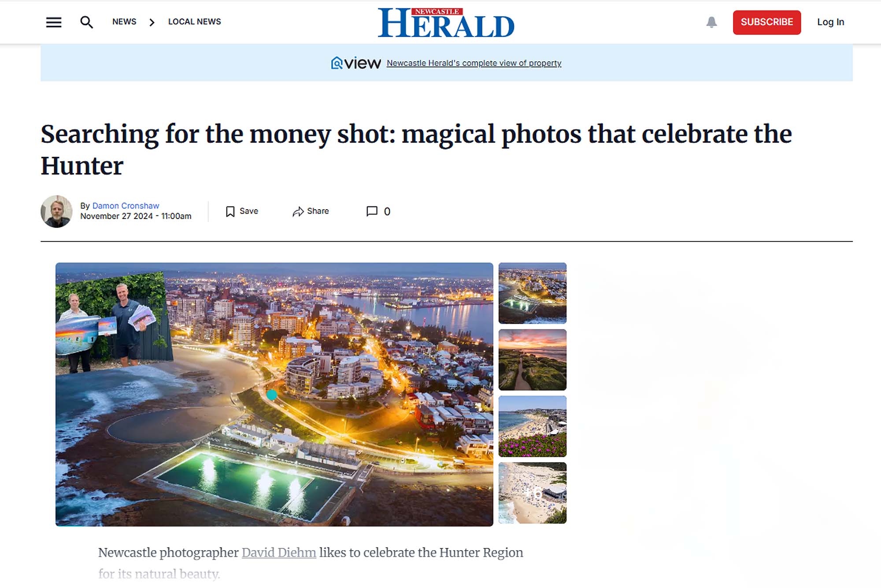Open the News section
The image size is (881, 588).
(124, 22)
